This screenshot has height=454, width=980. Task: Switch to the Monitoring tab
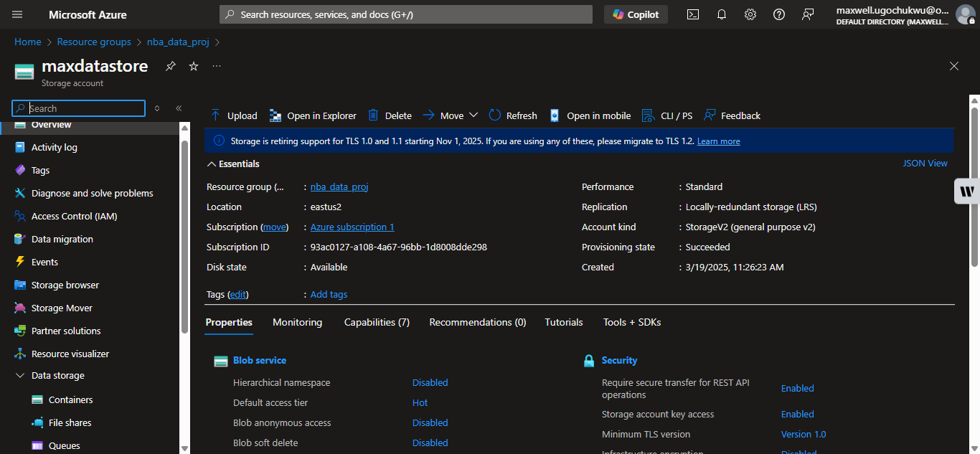point(297,322)
